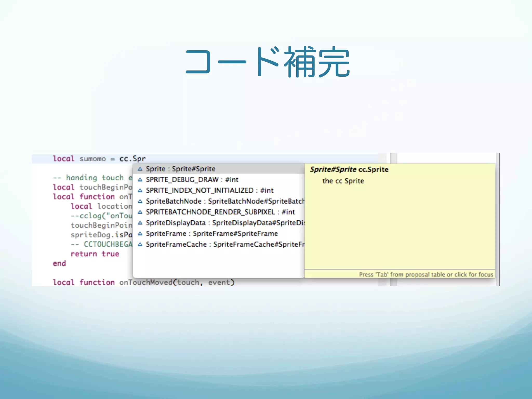Click icon beside SPRITE_INDEX_NOT_INITIALIZED entry
The height and width of the screenshot is (399, 532).
click(140, 190)
